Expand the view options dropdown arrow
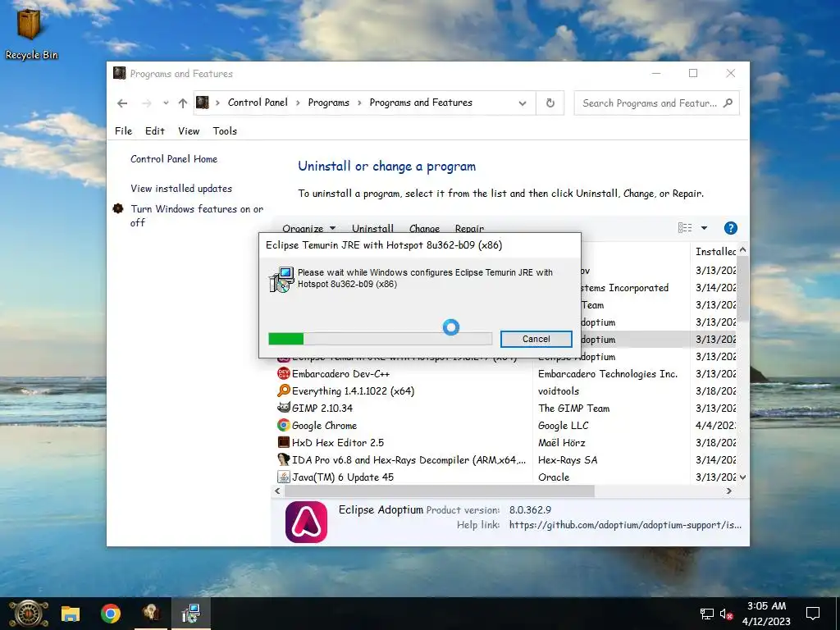 tap(704, 228)
